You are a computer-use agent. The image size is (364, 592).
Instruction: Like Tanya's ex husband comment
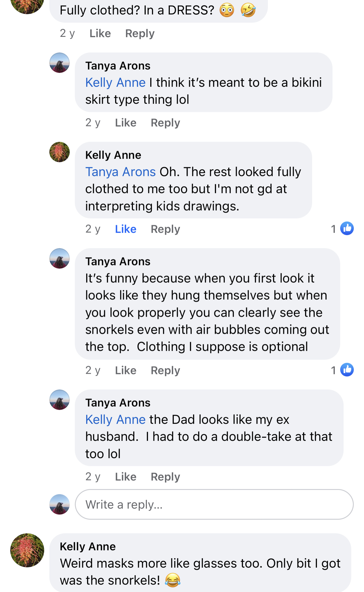(126, 477)
